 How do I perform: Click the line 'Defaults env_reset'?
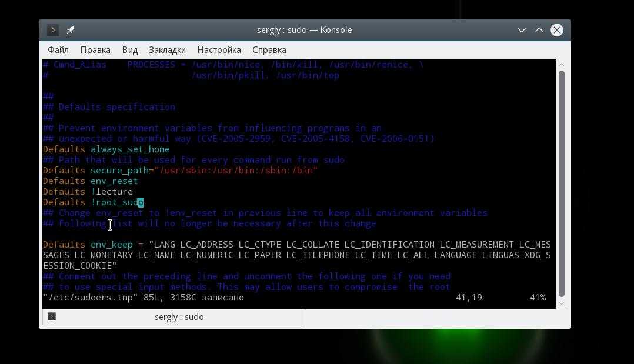click(x=90, y=181)
